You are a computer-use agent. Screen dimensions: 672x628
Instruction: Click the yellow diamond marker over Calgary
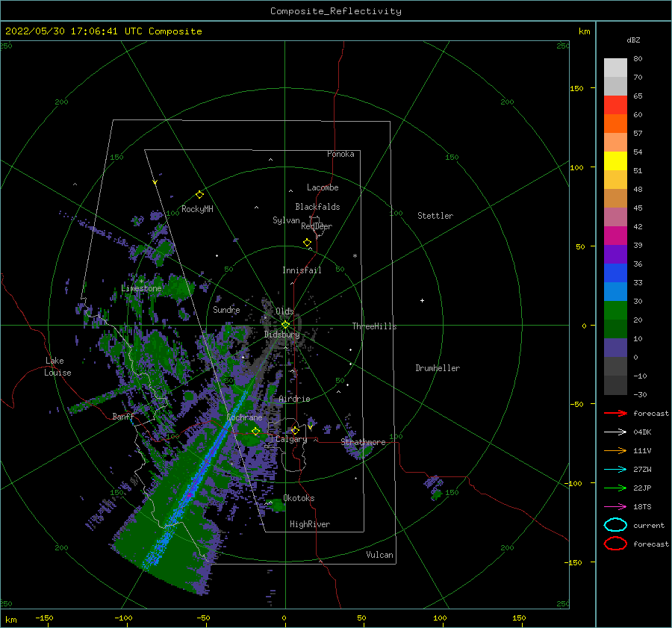click(295, 430)
